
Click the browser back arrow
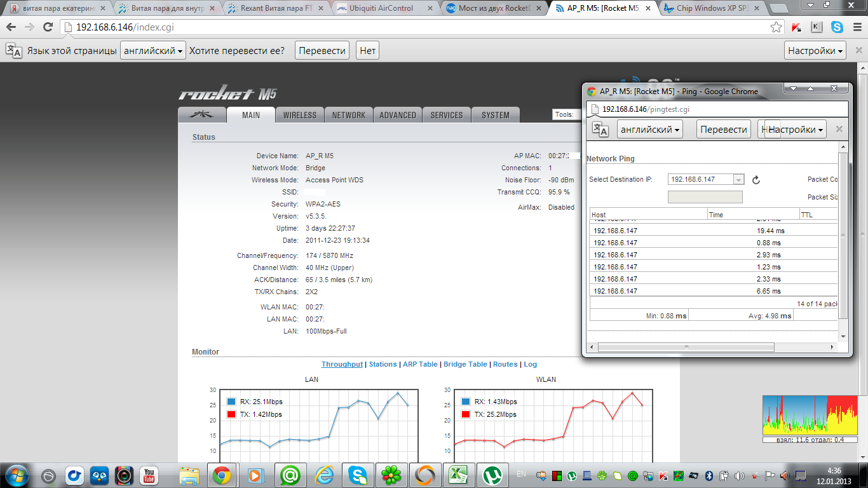(12, 27)
